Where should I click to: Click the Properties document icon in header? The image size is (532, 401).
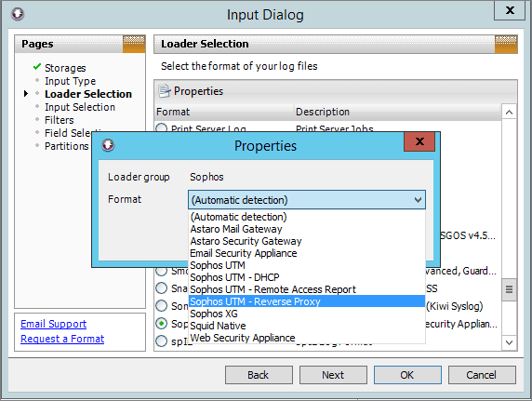pos(165,91)
